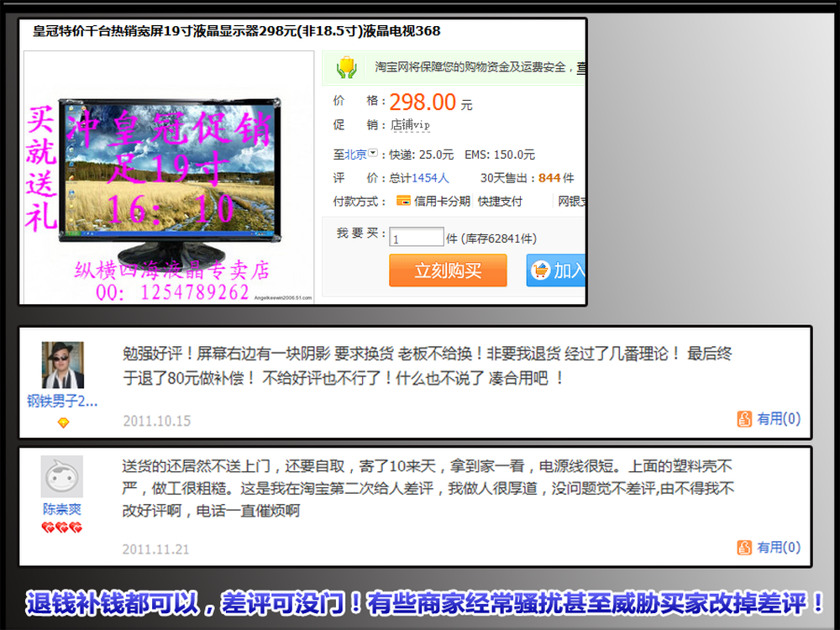The width and height of the screenshot is (840, 630).
Task: Open the 北京 shipping destination dropdown
Action: coord(373,153)
